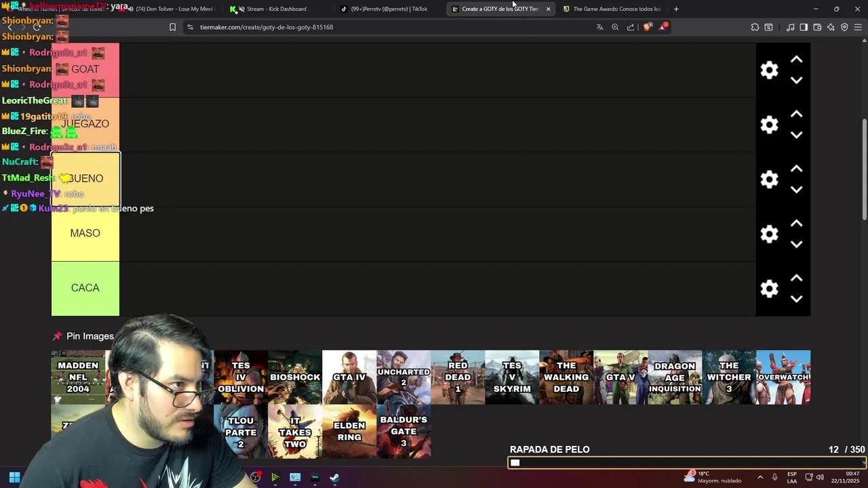This screenshot has width=868, height=488.
Task: Select the Baldur's Gate 3 image
Action: click(x=403, y=431)
